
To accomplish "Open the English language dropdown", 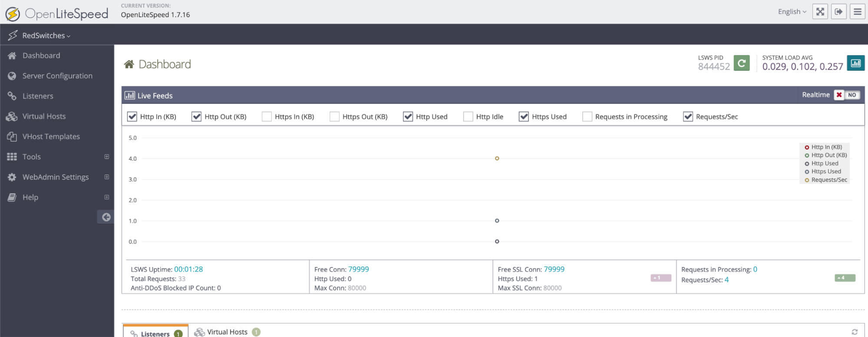I will [x=792, y=12].
